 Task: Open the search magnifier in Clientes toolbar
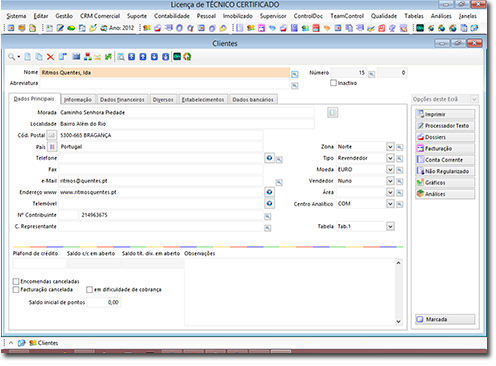point(11,57)
